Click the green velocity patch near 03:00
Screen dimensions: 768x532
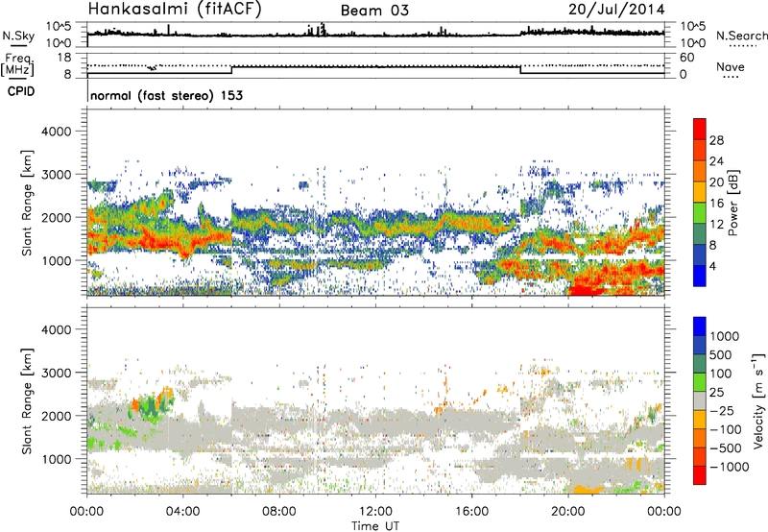153,406
